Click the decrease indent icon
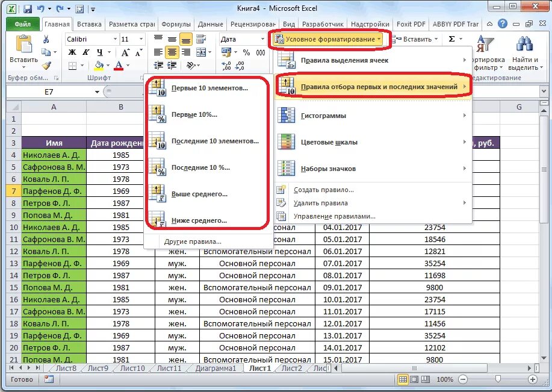Viewport: 552px width, 392px height. point(158,66)
